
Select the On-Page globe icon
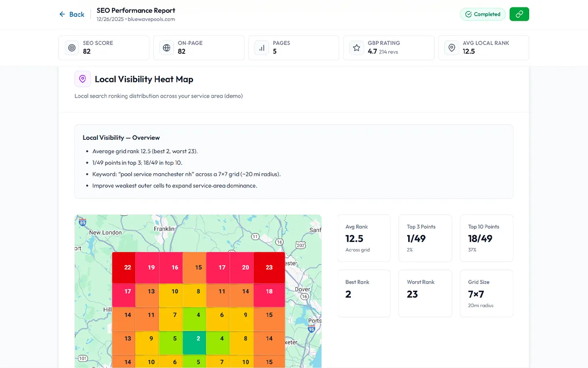167,48
